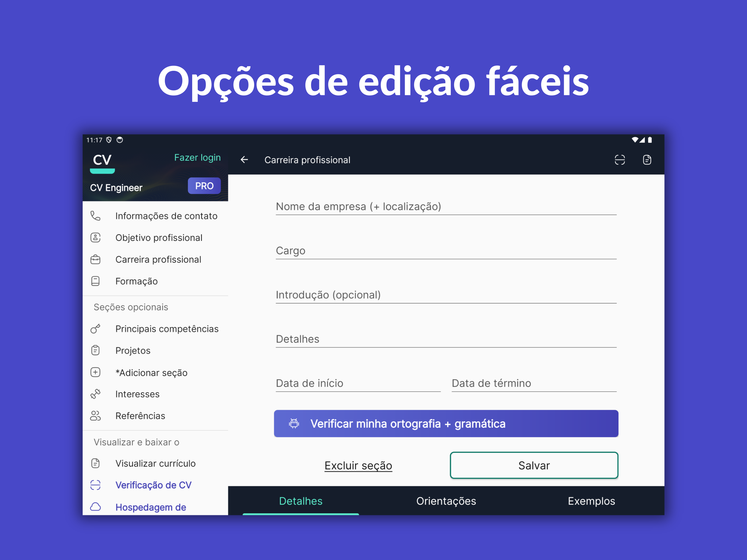Image resolution: width=747 pixels, height=560 pixels.
Task: Select Carreira profissional in sidebar
Action: 155,259
